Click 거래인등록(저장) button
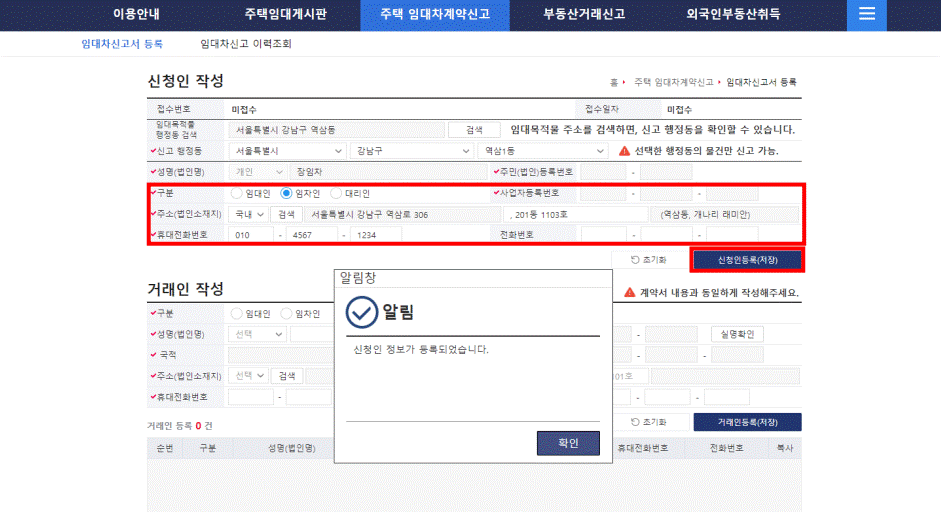The width and height of the screenshot is (941, 512). click(x=747, y=422)
